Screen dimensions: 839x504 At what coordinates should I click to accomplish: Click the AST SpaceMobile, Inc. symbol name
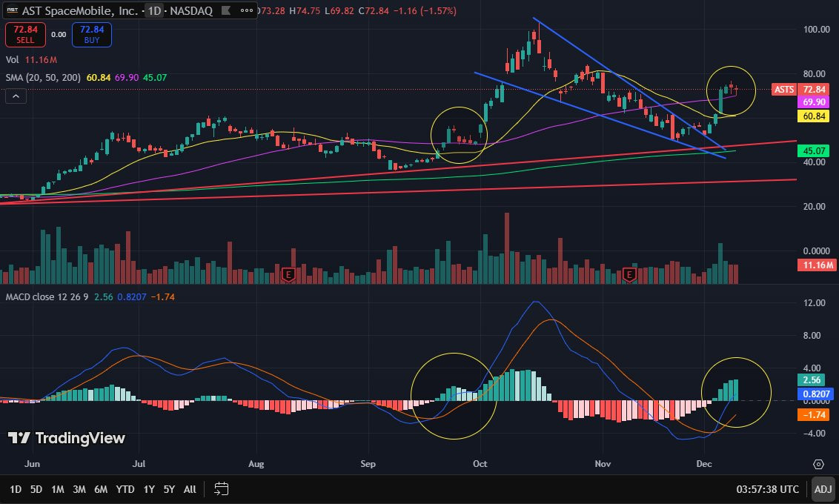80,10
